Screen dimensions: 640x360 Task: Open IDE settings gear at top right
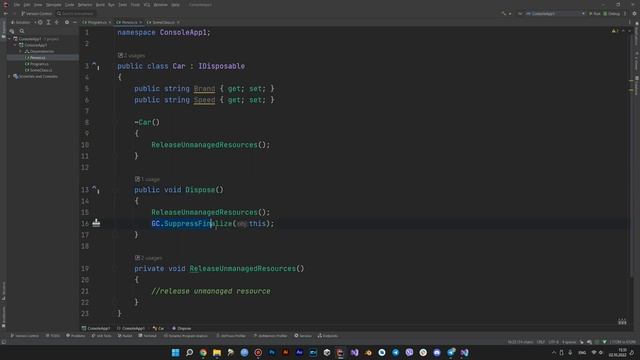point(634,13)
